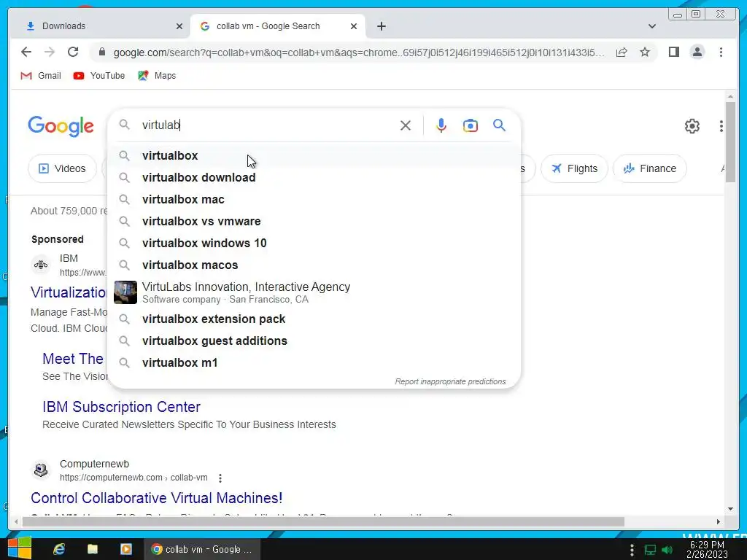Image resolution: width=747 pixels, height=560 pixels.
Task: Open Windows Start button
Action: (20, 549)
